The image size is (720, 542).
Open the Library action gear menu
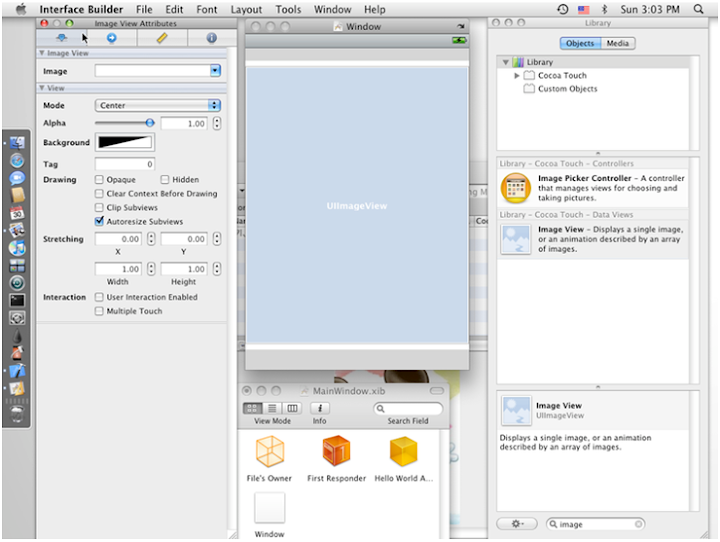tap(517, 524)
